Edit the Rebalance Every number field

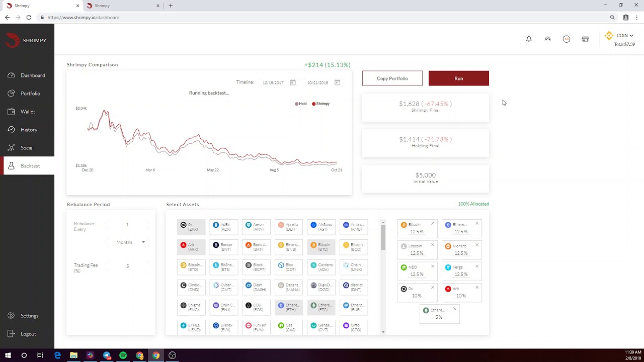[x=127, y=225]
